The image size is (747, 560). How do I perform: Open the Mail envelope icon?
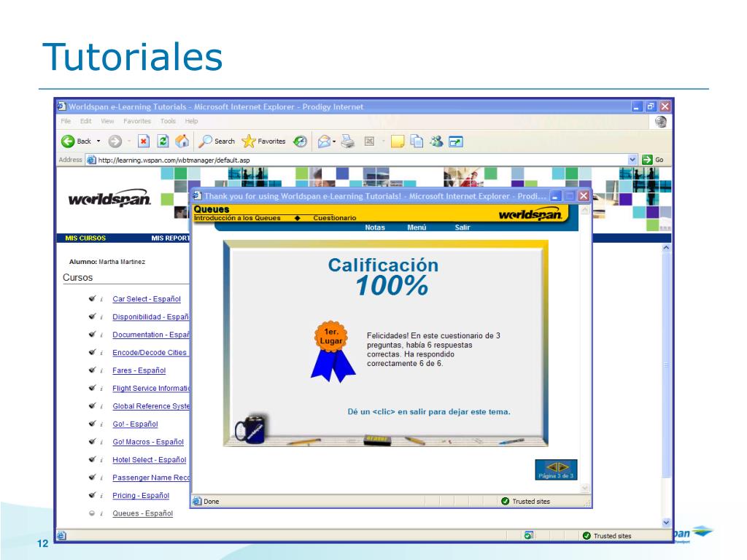point(324,141)
